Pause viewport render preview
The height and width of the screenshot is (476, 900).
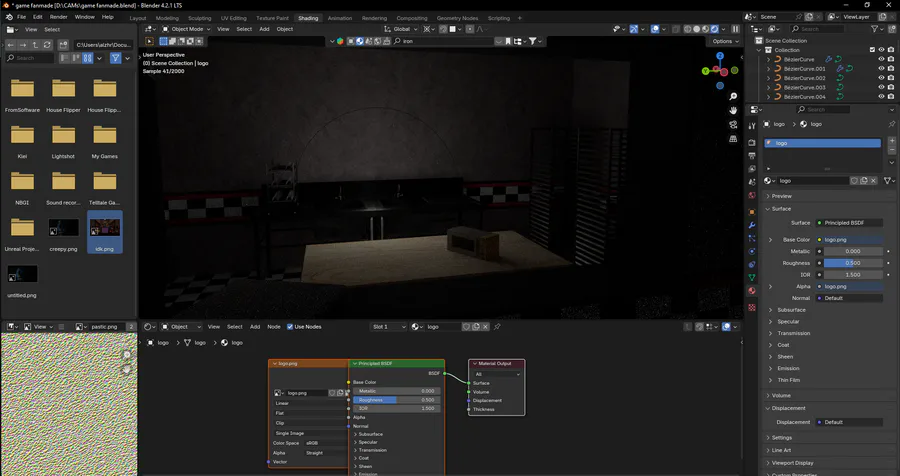735,29
